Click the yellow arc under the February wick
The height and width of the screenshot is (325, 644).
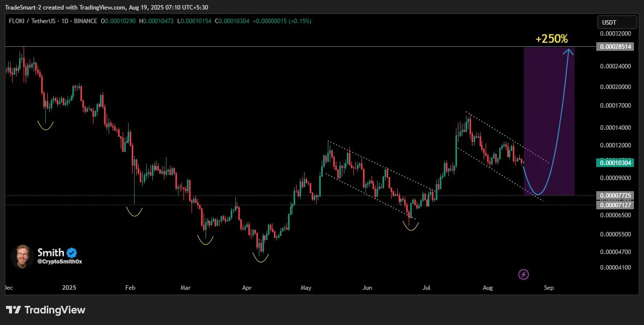pos(134,213)
